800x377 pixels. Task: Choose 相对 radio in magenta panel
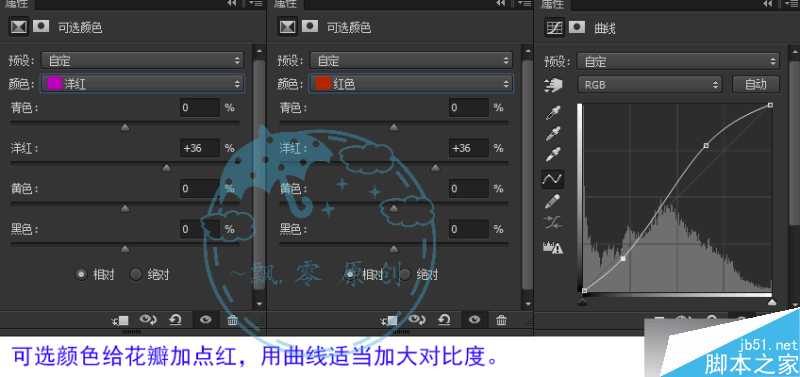tap(81, 274)
